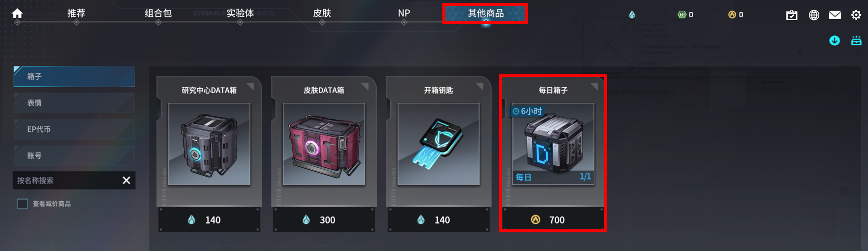This screenshot has height=251, width=868.
Task: Select the 表情 category in sidebar
Action: pyautogui.click(x=74, y=103)
